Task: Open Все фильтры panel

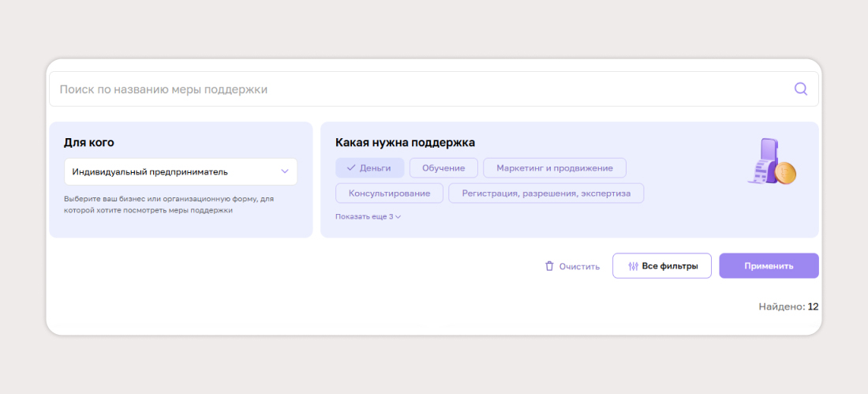Action: (661, 266)
